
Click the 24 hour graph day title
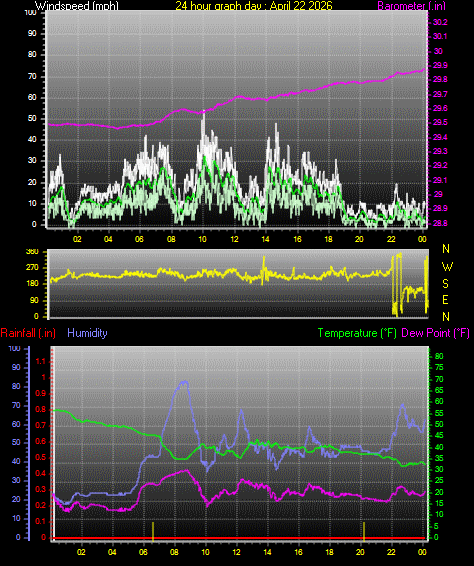click(254, 5)
